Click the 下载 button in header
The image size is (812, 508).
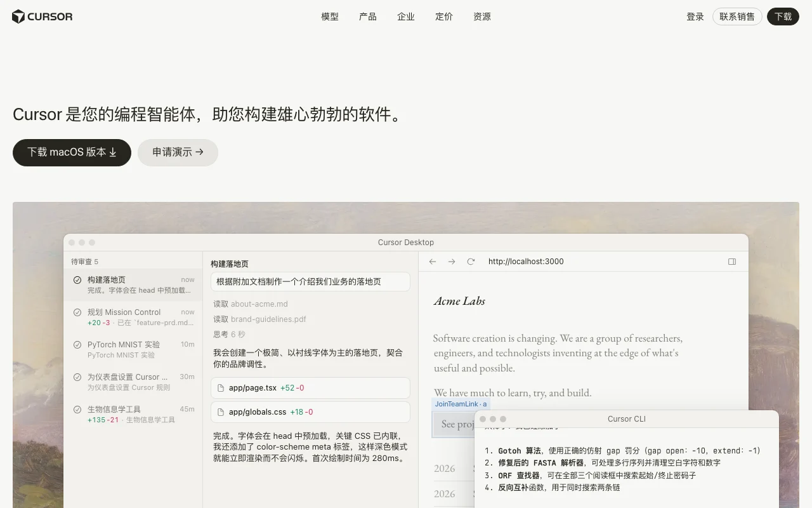point(783,17)
